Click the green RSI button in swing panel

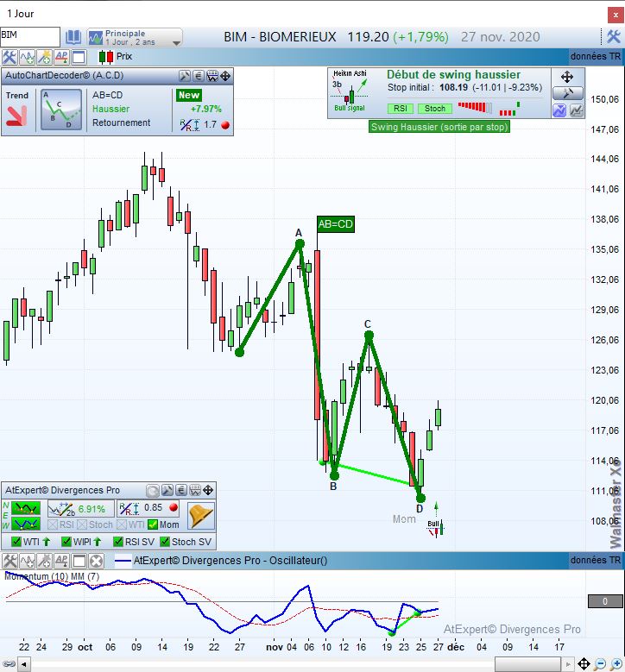click(x=401, y=109)
